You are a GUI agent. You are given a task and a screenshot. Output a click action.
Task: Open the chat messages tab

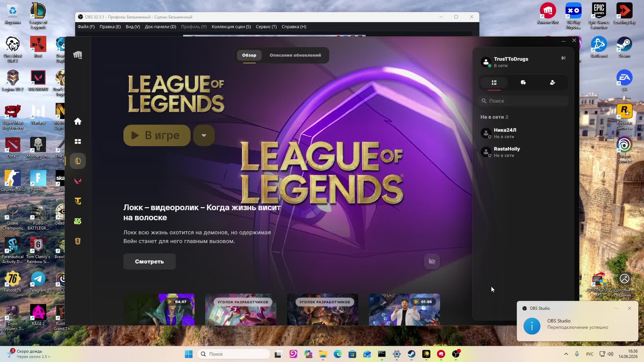click(523, 82)
